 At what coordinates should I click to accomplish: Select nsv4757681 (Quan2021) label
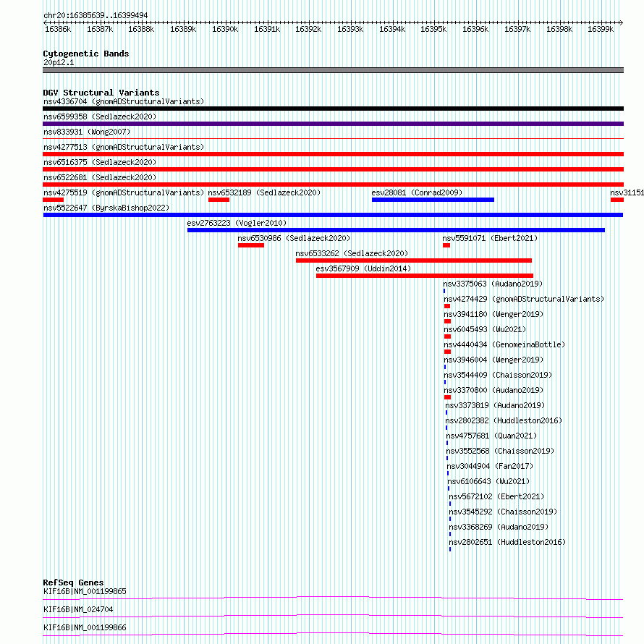[491, 436]
